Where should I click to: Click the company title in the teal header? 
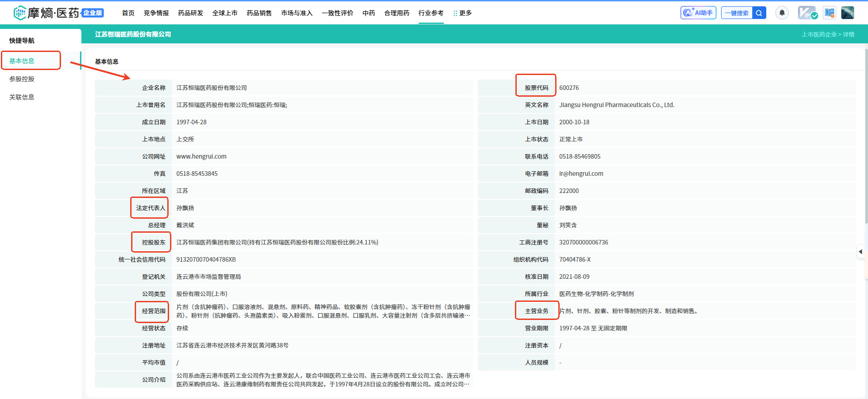[x=133, y=34]
